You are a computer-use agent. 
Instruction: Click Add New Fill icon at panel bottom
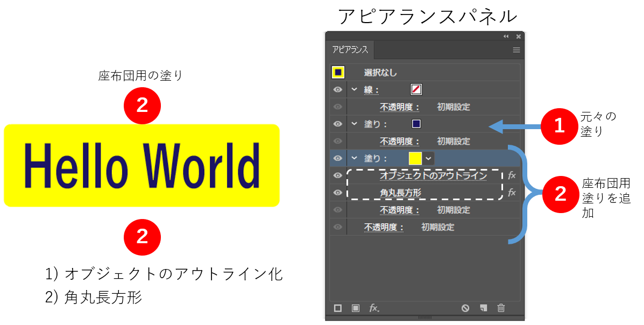click(356, 308)
